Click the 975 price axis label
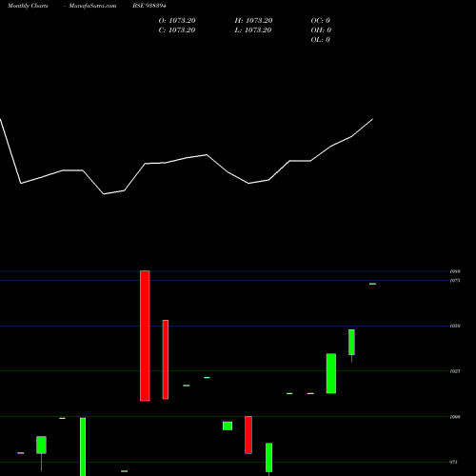This screenshot has width=476, height=476. (454, 462)
